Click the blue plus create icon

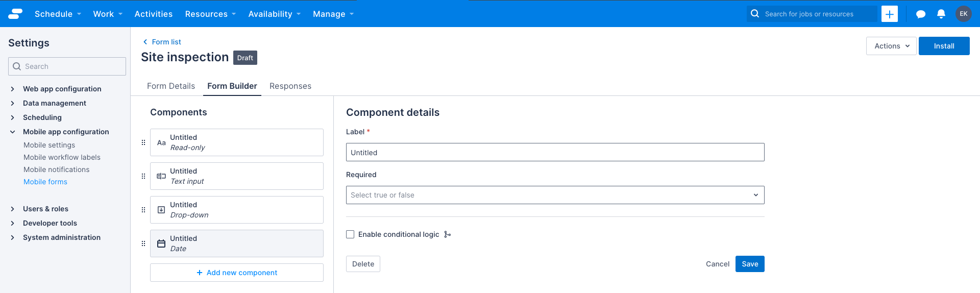click(890, 14)
